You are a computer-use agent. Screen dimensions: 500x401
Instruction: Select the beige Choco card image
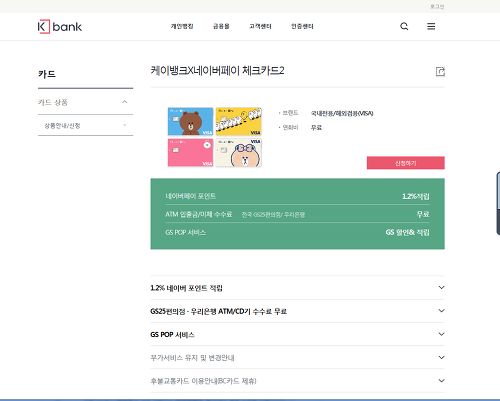click(239, 152)
